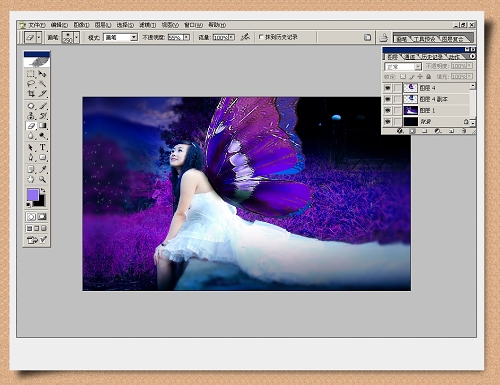Toggle visibility of the background layer
Viewport: 500px width, 385px height.
(387, 122)
